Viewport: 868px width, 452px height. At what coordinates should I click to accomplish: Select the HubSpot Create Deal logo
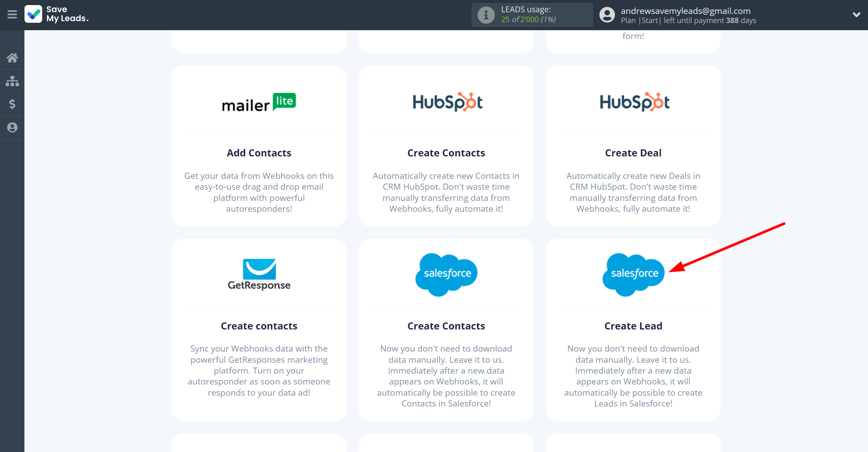[634, 101]
